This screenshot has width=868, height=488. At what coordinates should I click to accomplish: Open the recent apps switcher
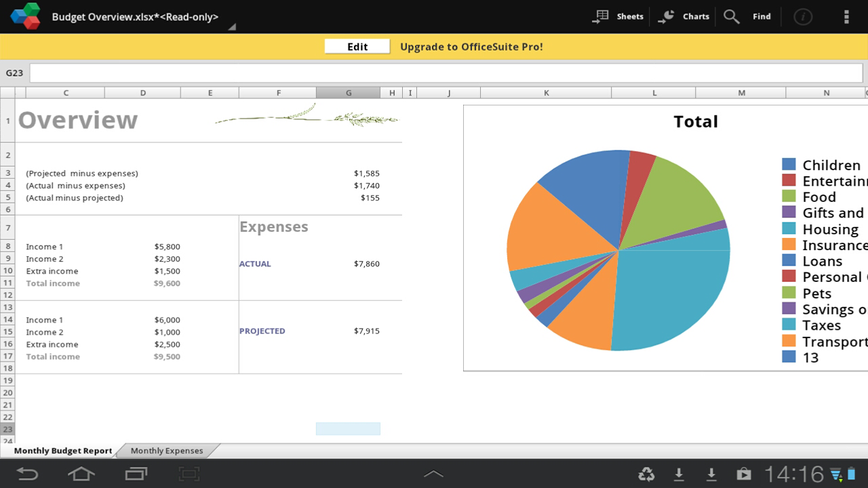(x=136, y=474)
